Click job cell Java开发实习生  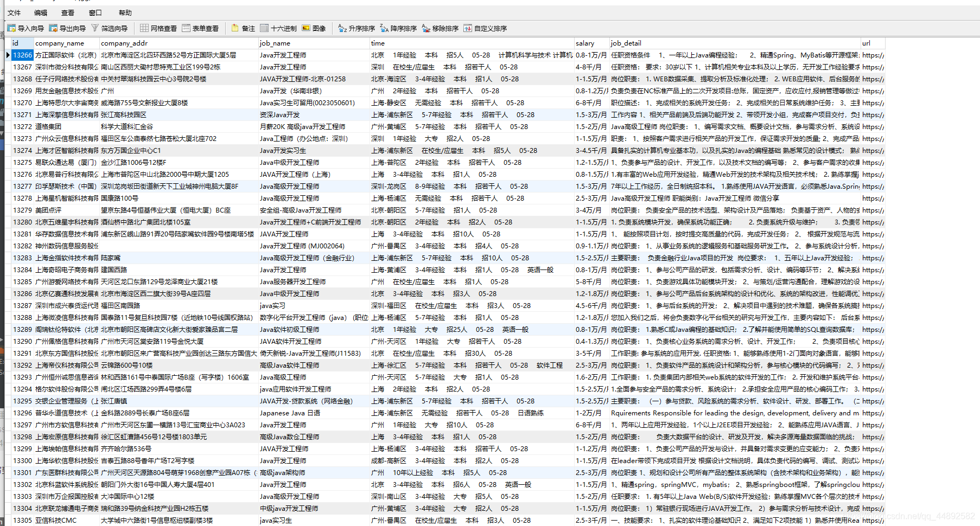[x=314, y=150]
